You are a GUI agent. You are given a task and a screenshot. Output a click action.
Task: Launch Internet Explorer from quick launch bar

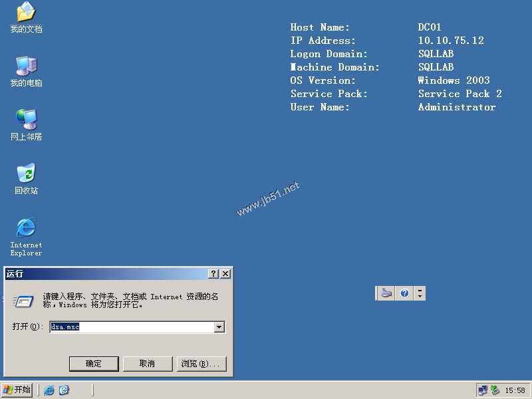49,390
